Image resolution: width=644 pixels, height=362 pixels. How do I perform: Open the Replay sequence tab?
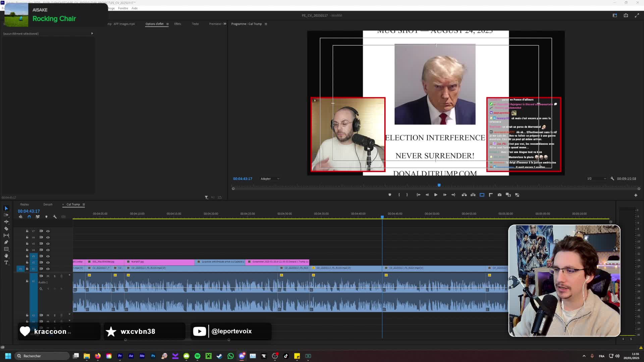click(24, 204)
